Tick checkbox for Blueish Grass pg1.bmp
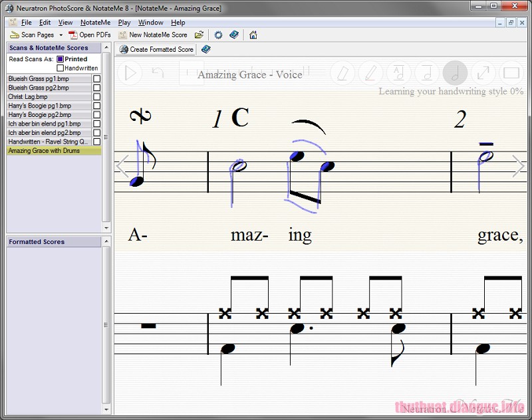 [96, 78]
